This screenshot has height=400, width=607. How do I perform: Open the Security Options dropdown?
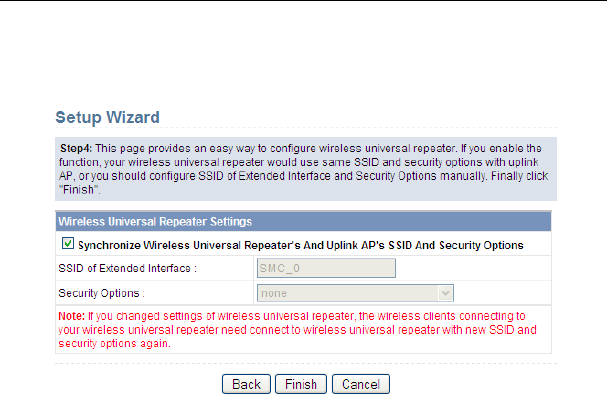pyautogui.click(x=355, y=293)
